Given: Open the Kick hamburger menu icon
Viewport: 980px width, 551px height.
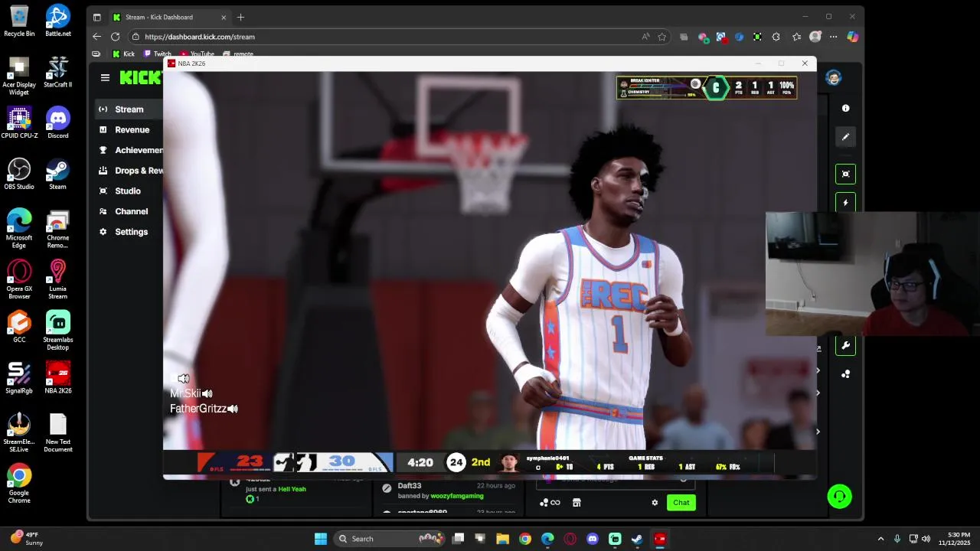Looking at the screenshot, I should click(x=105, y=77).
